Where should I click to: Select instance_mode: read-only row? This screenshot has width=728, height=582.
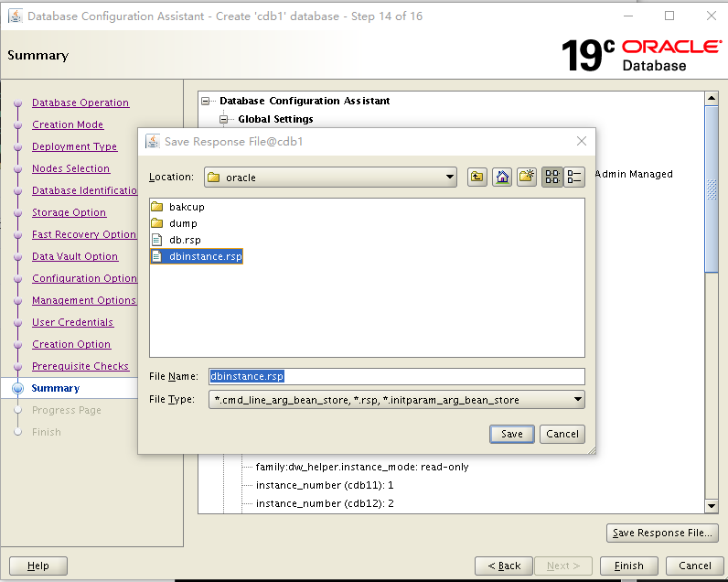pos(362,467)
